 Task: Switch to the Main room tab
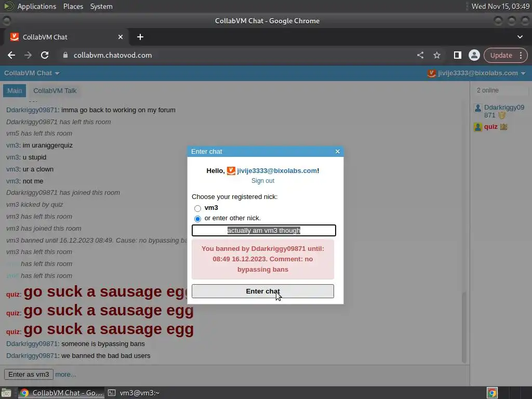point(15,90)
